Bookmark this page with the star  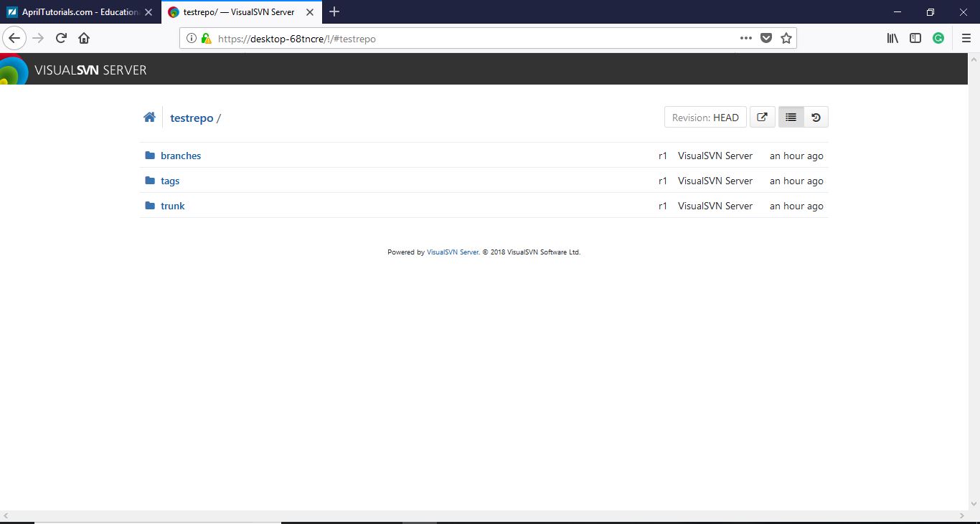point(786,38)
